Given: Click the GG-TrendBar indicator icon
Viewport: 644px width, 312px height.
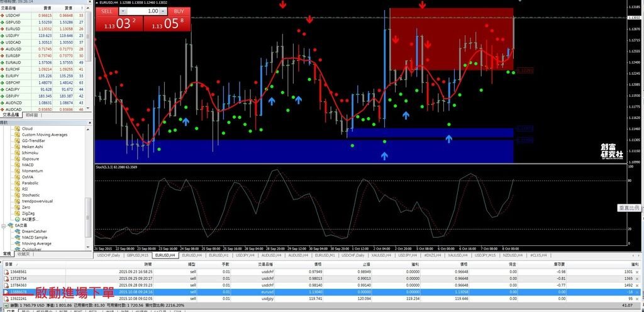Looking at the screenshot, I should [x=17, y=141].
